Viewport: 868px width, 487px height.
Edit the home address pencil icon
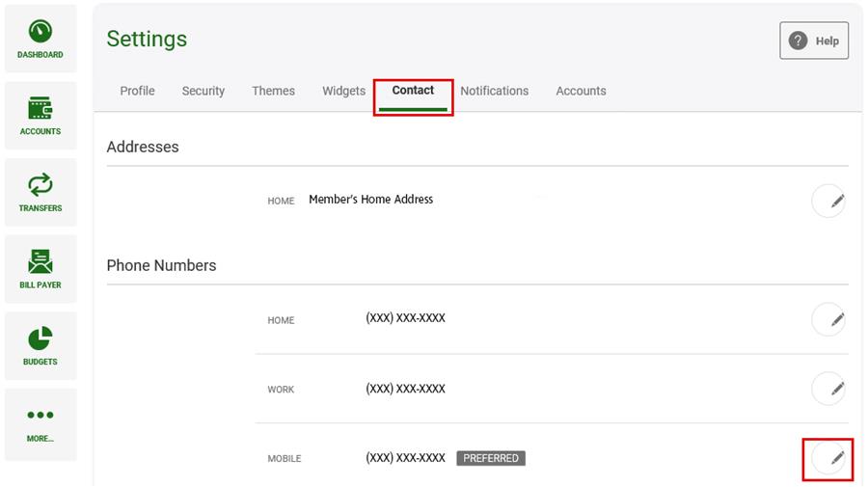click(x=828, y=201)
